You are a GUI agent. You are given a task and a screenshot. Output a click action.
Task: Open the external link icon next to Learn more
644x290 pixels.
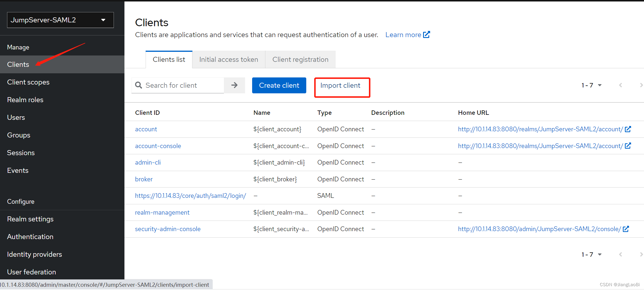coord(427,34)
